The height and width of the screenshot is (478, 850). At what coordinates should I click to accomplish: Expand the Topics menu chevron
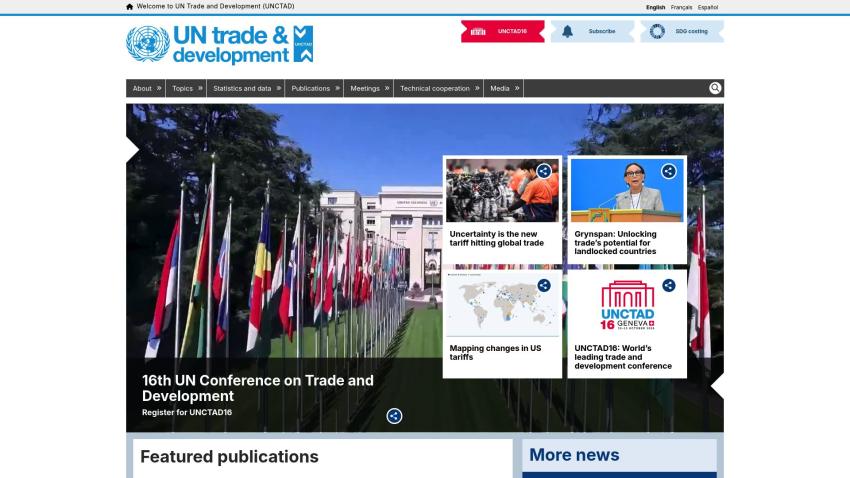pos(200,88)
